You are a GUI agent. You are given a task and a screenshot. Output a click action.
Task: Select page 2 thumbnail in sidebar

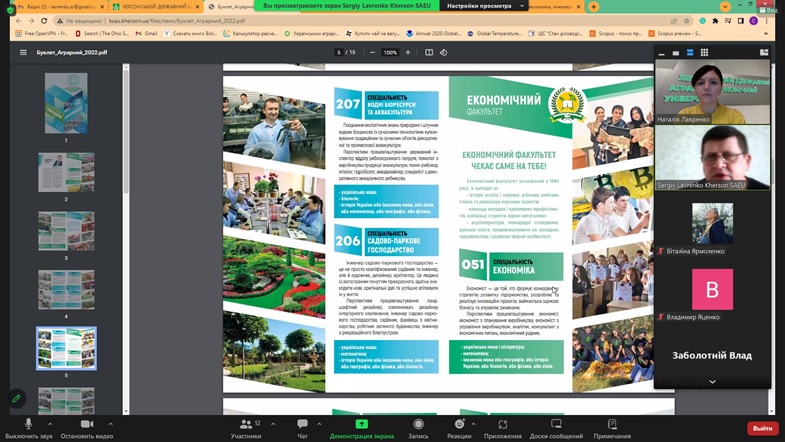pyautogui.click(x=66, y=172)
